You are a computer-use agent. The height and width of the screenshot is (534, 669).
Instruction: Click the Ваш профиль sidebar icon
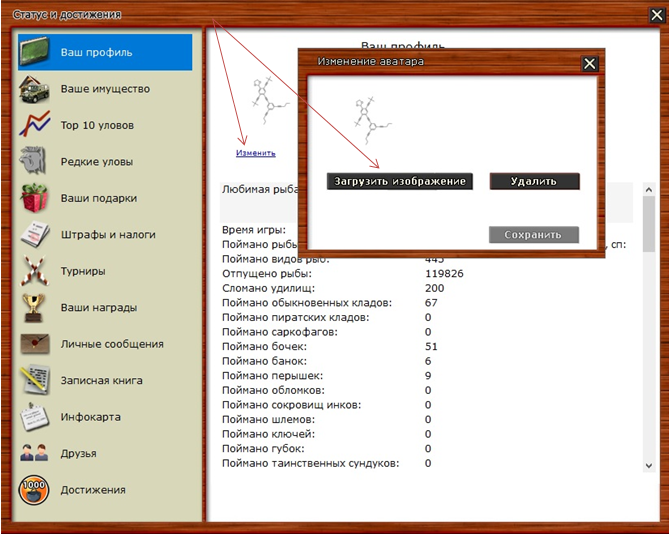36,52
